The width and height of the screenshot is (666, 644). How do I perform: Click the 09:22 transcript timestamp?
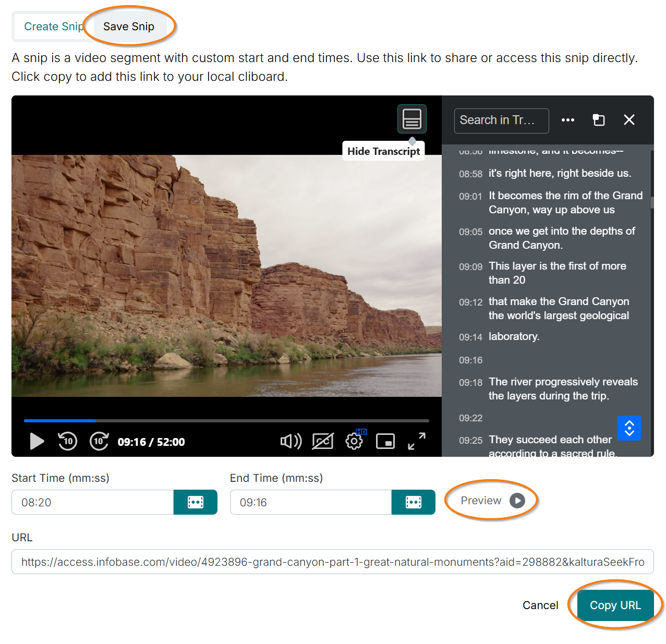[470, 418]
